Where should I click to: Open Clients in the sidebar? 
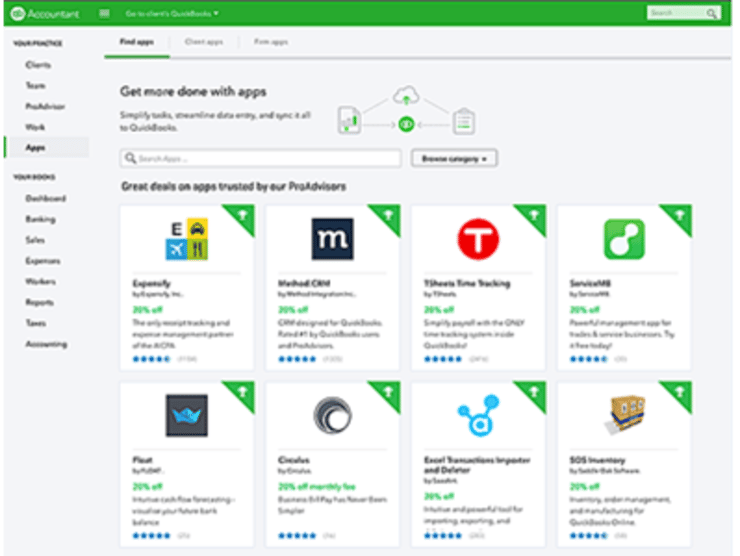(38, 65)
